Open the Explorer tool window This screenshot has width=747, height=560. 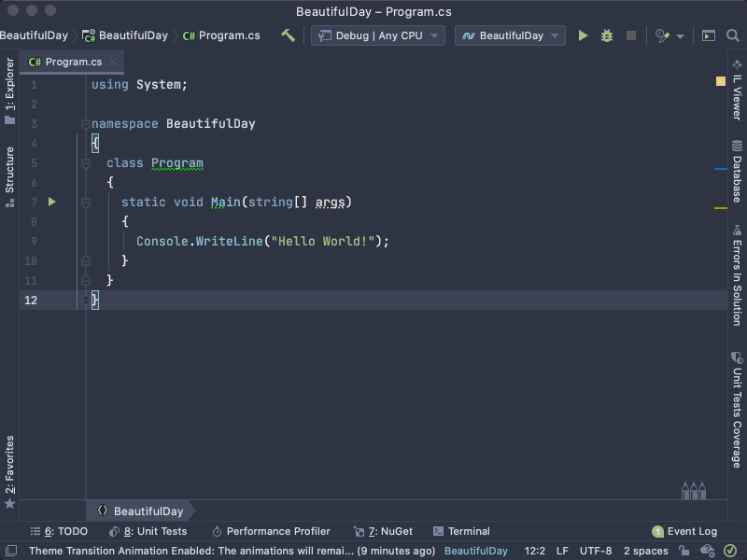(x=9, y=91)
